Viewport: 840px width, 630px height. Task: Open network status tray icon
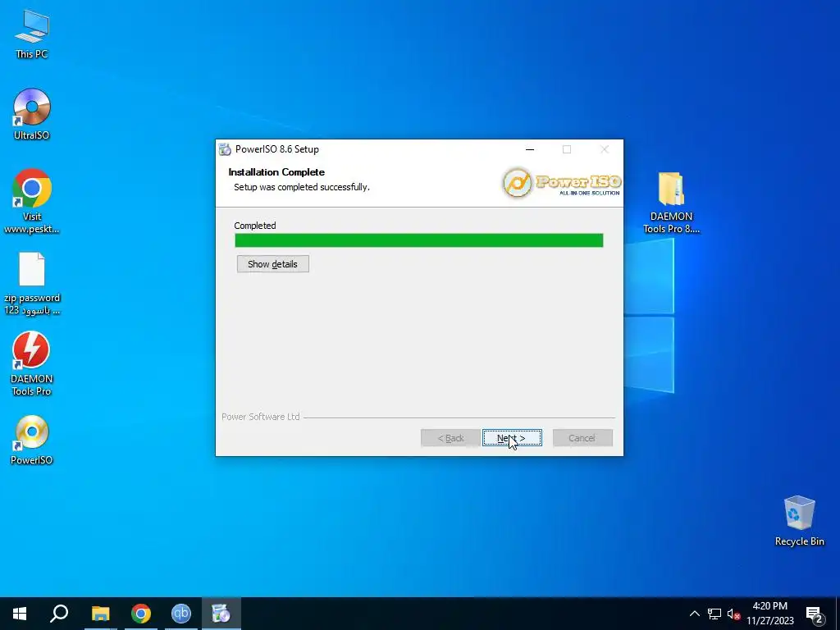(x=714, y=614)
